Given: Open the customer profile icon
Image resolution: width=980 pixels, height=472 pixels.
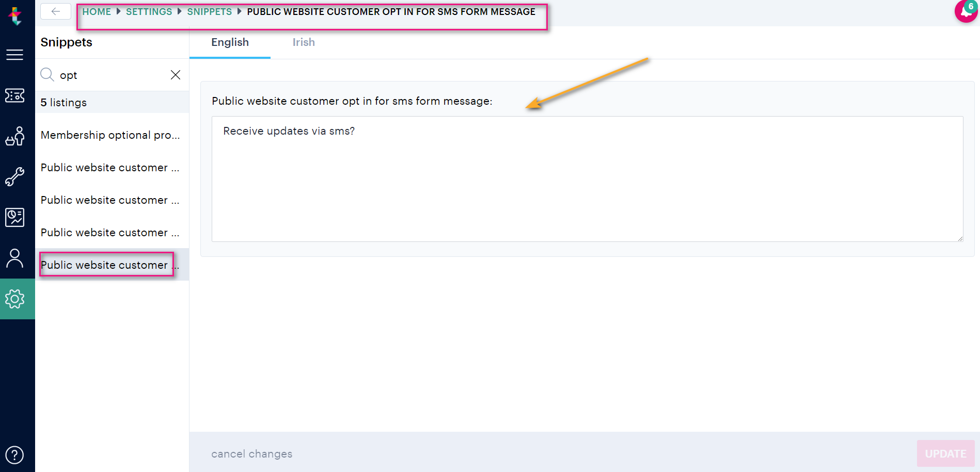Looking at the screenshot, I should 14,258.
